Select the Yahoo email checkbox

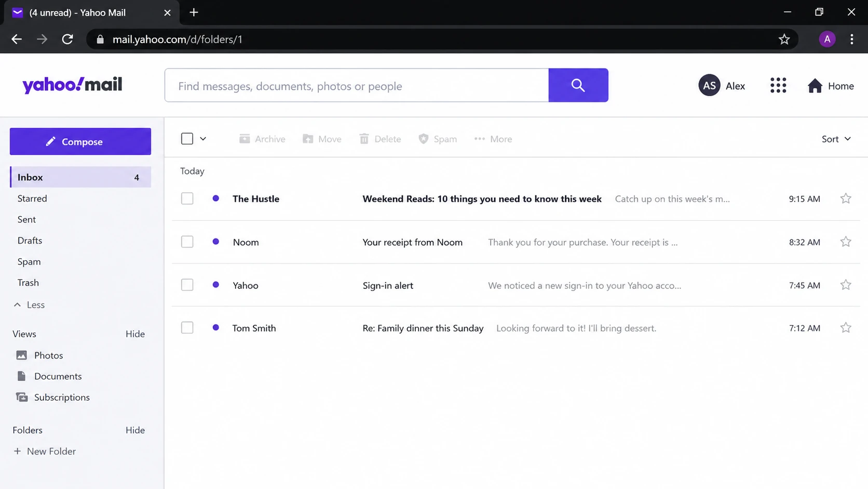coord(187,285)
